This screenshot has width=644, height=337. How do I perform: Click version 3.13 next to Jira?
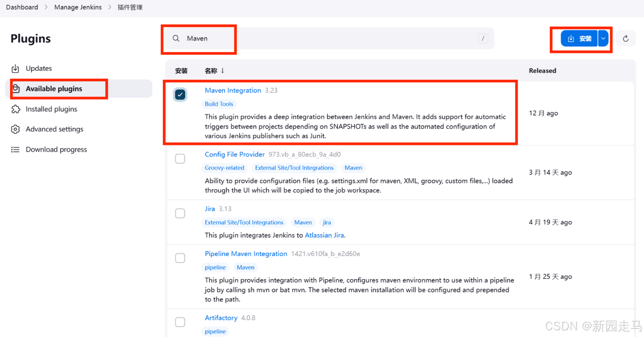[x=225, y=209]
